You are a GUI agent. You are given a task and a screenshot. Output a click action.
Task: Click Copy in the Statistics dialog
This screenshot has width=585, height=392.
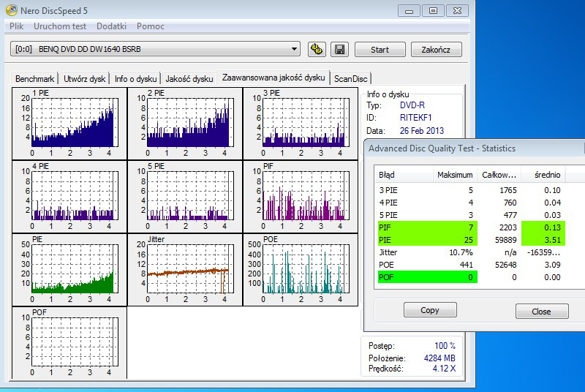pyautogui.click(x=430, y=310)
